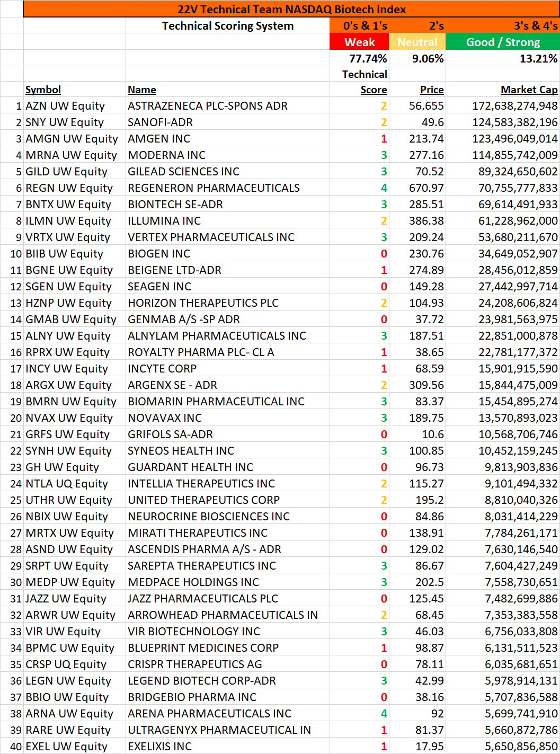
Task: Select the red 'Weak' header cell
Action: (x=359, y=42)
